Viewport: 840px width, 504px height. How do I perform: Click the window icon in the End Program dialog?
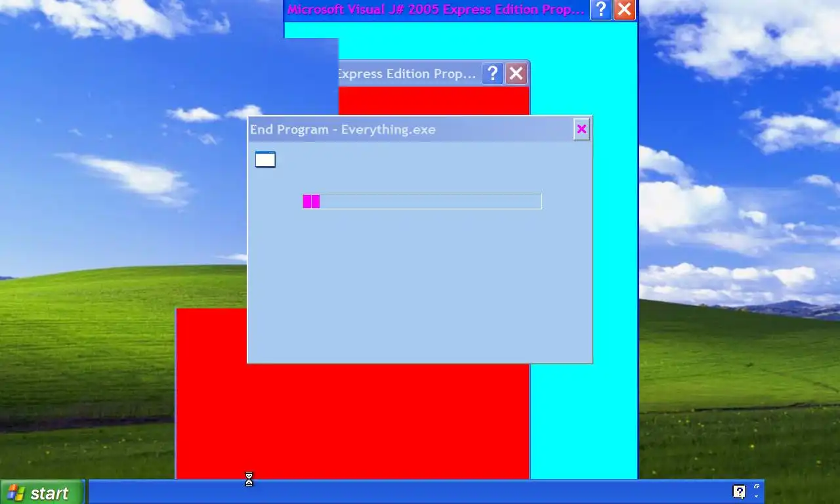click(x=265, y=159)
